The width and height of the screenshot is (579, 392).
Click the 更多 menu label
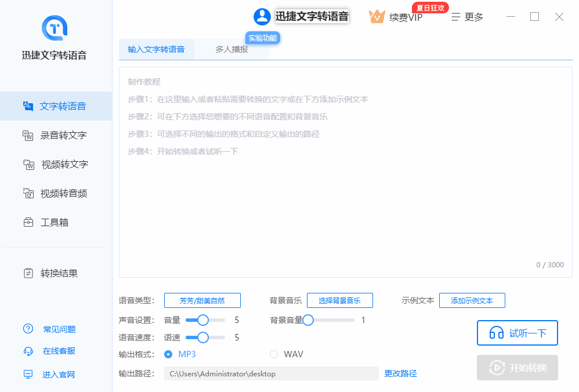[x=474, y=17]
